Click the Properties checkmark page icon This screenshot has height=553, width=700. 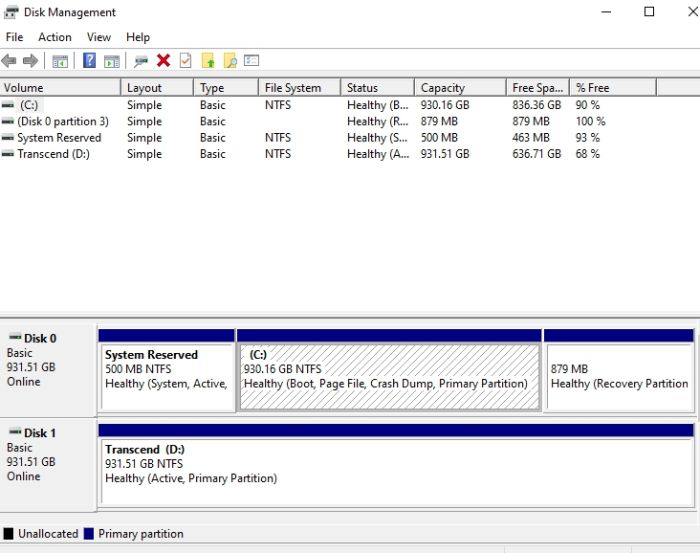[185, 60]
